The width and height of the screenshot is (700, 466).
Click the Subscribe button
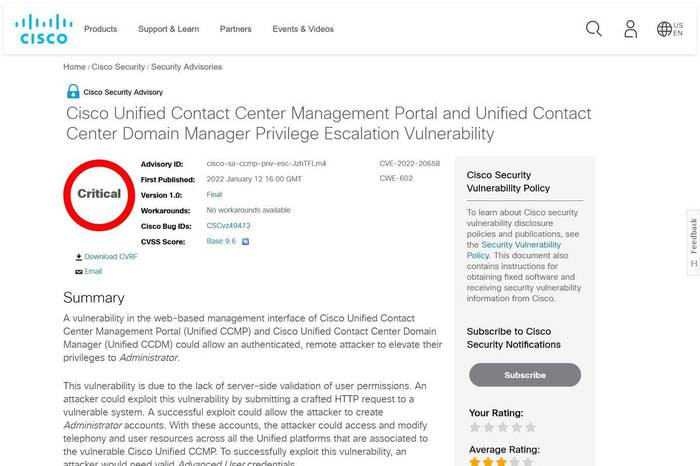[525, 375]
